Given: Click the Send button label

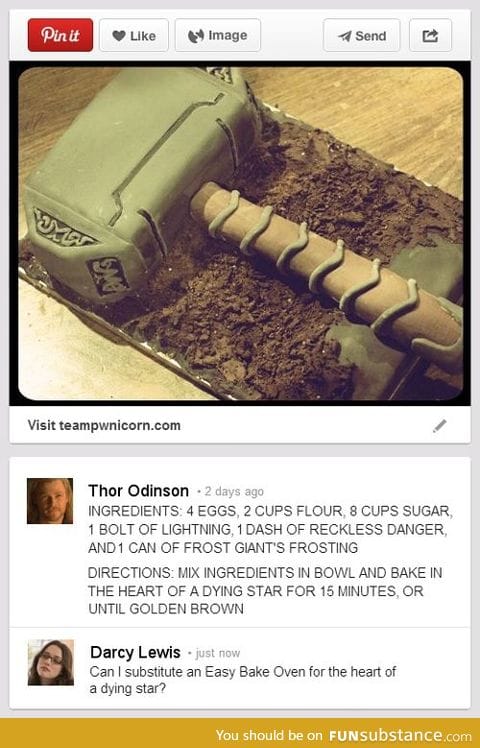Looking at the screenshot, I should coord(370,36).
